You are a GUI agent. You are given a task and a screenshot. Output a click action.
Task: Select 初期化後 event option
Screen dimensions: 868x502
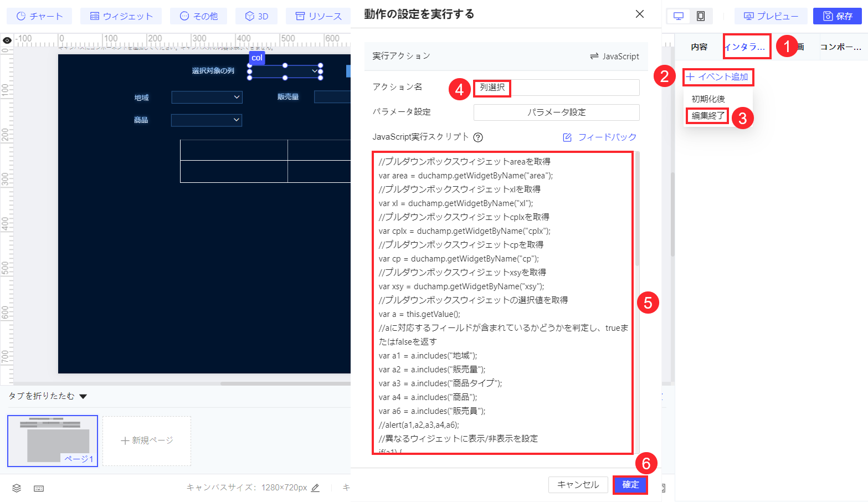(x=708, y=99)
